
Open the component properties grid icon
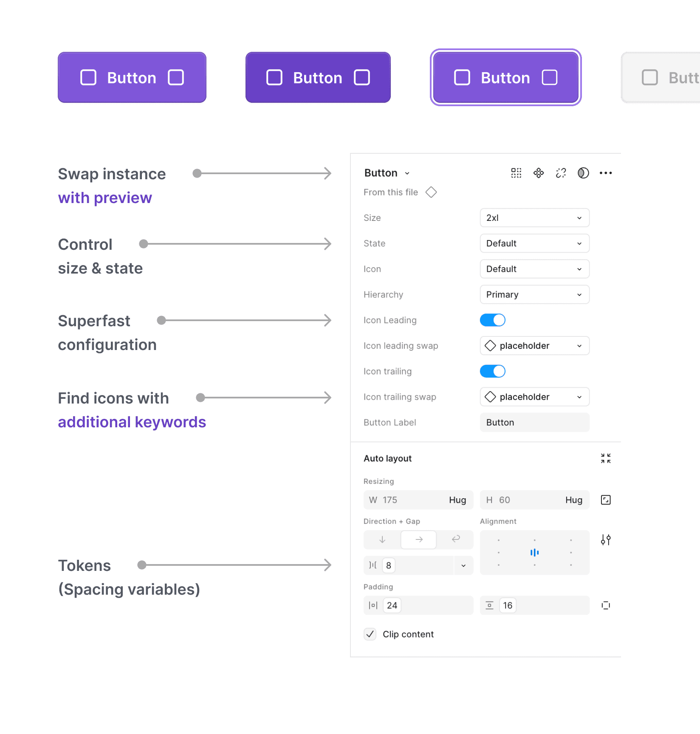(x=516, y=173)
